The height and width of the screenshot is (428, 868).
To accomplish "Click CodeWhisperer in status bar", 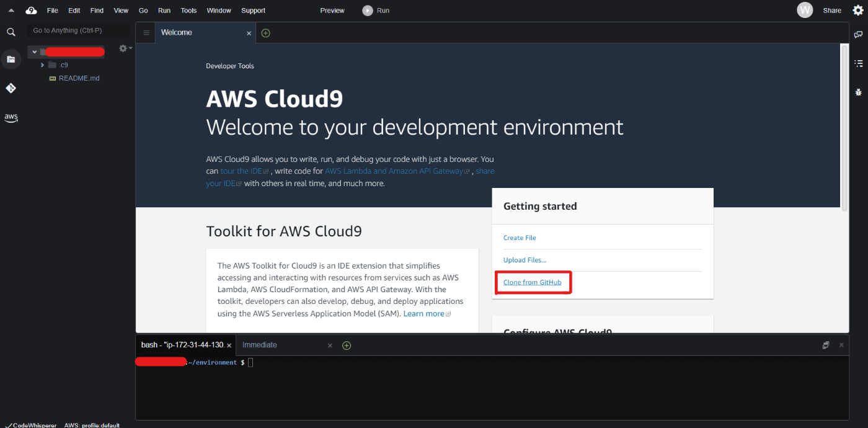I will point(31,426).
